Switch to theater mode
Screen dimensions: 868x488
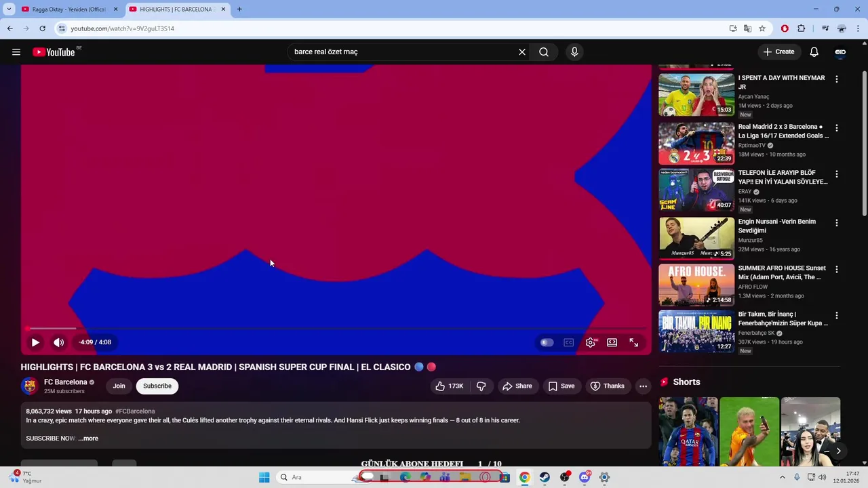tap(612, 342)
